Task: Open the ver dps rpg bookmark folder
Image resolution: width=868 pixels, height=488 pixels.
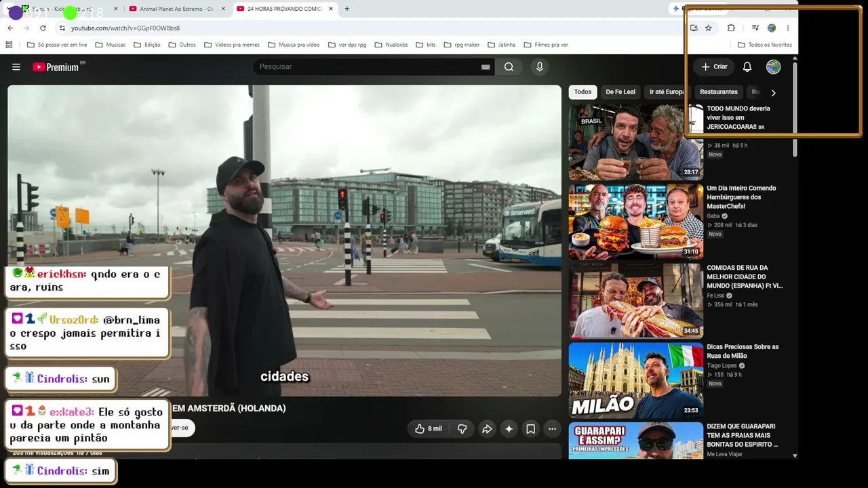Action: [347, 45]
